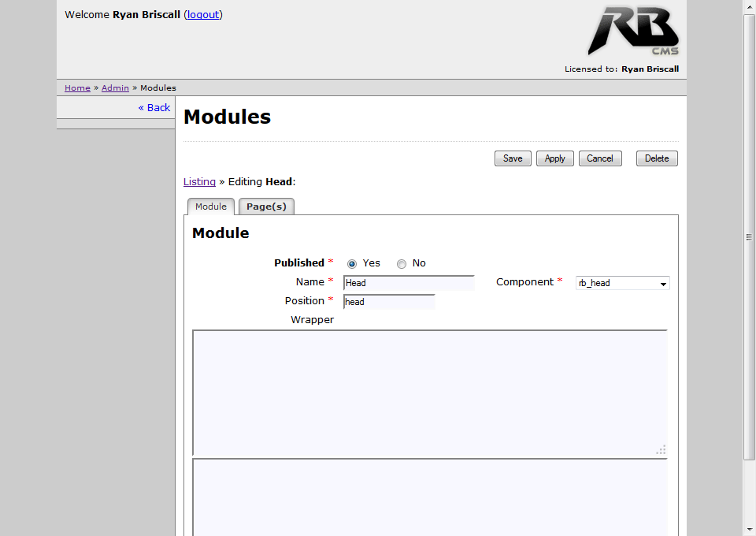Delete the Head module

pos(656,158)
